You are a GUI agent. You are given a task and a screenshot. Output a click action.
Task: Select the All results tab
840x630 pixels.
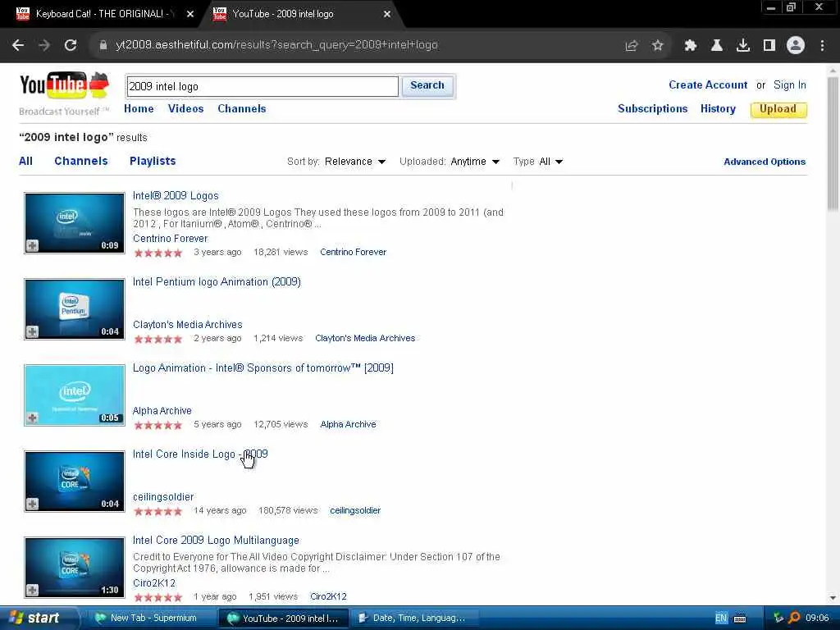pos(25,162)
